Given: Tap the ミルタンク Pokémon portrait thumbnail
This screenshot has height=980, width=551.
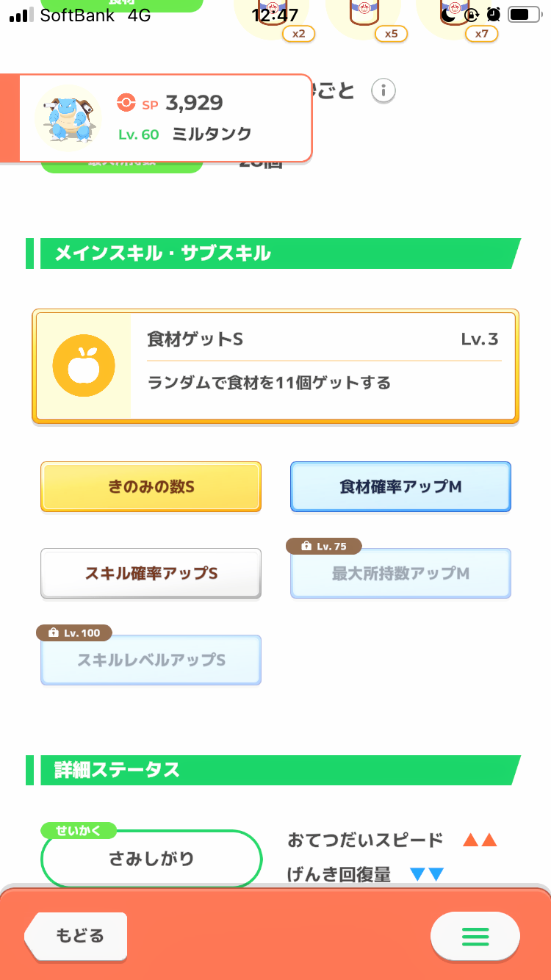Looking at the screenshot, I should (x=68, y=118).
